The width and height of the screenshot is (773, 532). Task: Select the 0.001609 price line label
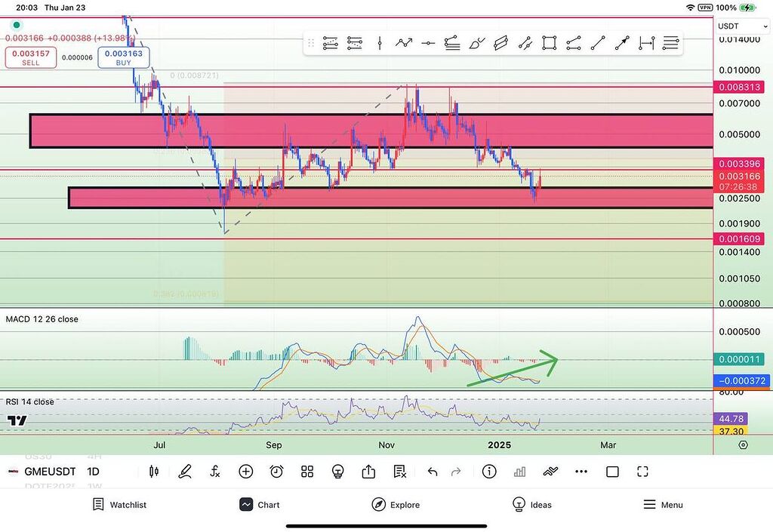point(738,239)
